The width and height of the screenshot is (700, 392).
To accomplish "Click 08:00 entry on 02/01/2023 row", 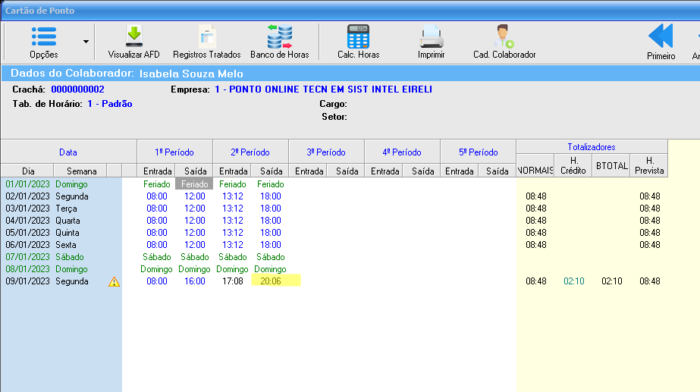I will [x=157, y=196].
